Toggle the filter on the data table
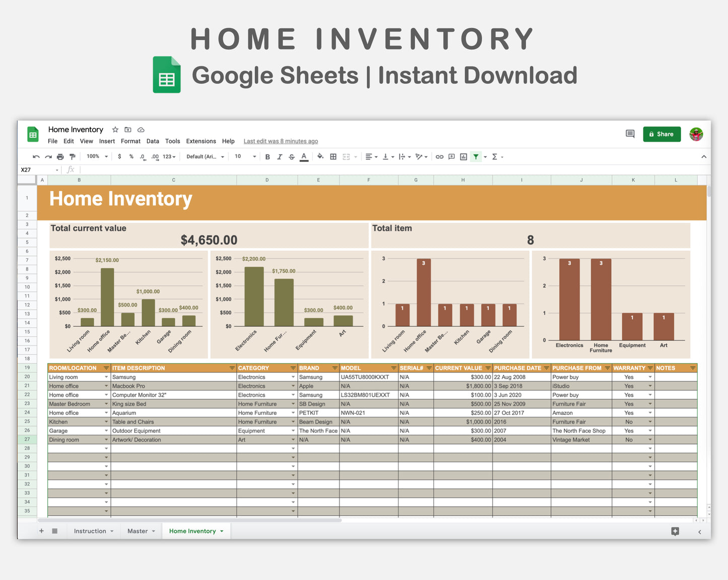 tap(476, 157)
